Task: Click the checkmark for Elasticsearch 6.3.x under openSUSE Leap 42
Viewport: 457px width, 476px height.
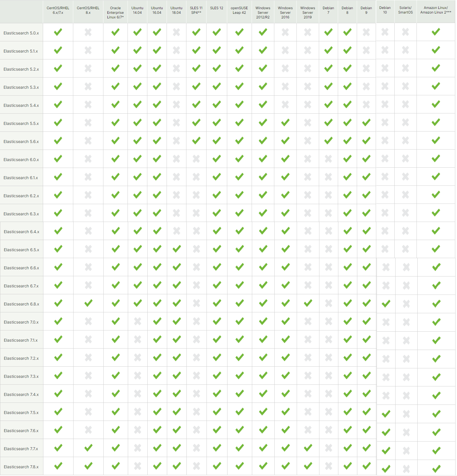Action: [239, 213]
